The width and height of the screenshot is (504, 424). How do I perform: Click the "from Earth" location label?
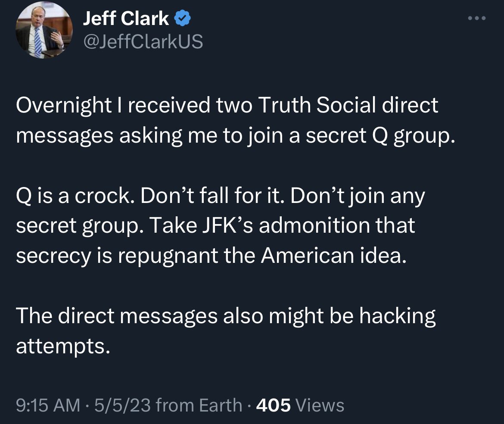pyautogui.click(x=199, y=405)
